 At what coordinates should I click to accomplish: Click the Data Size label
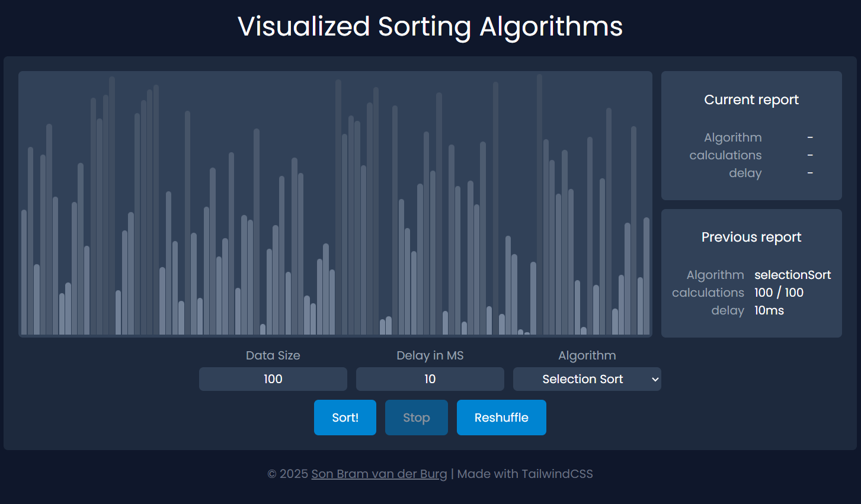273,355
